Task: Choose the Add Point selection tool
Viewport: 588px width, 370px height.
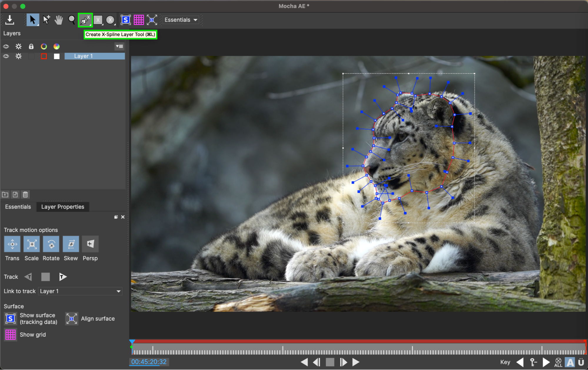Action: [x=46, y=20]
